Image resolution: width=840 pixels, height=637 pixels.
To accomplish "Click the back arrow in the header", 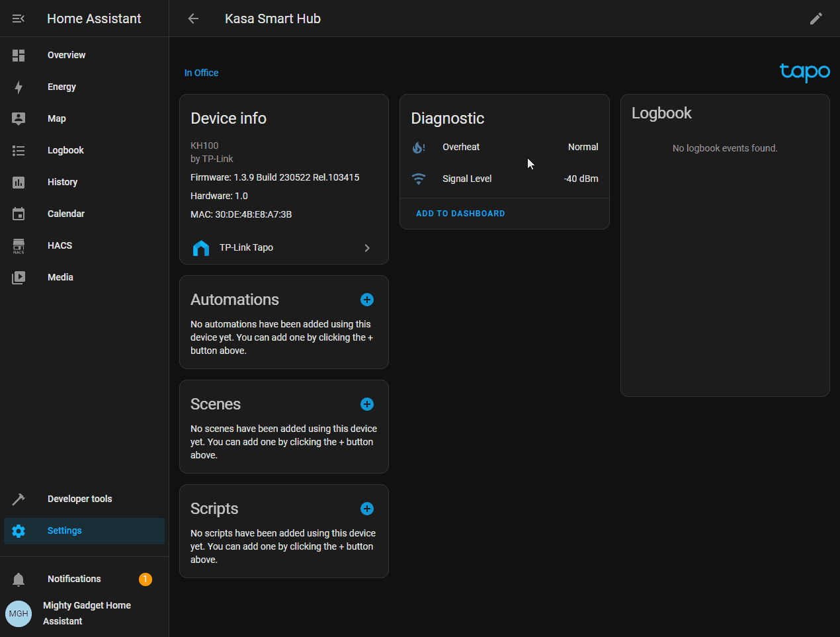I will pyautogui.click(x=193, y=19).
